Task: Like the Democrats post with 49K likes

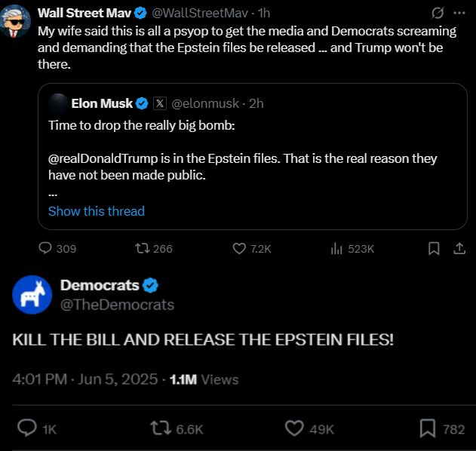Action: 294,428
